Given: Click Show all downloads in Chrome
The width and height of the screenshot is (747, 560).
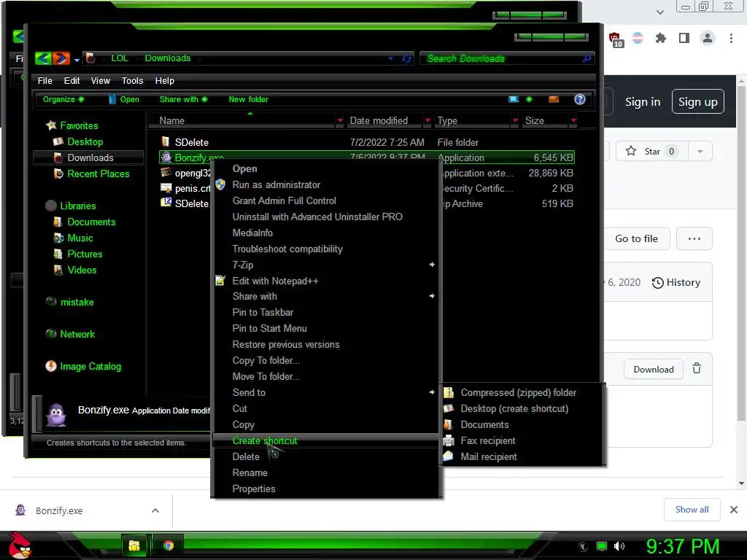Looking at the screenshot, I should 692,510.
